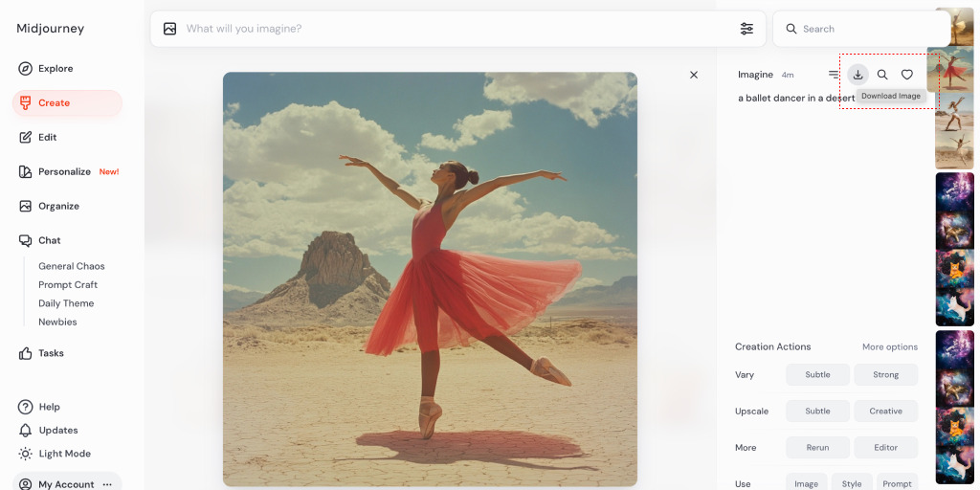This screenshot has height=490, width=980.
Task: Open the Tasks page
Action: pyautogui.click(x=41, y=353)
